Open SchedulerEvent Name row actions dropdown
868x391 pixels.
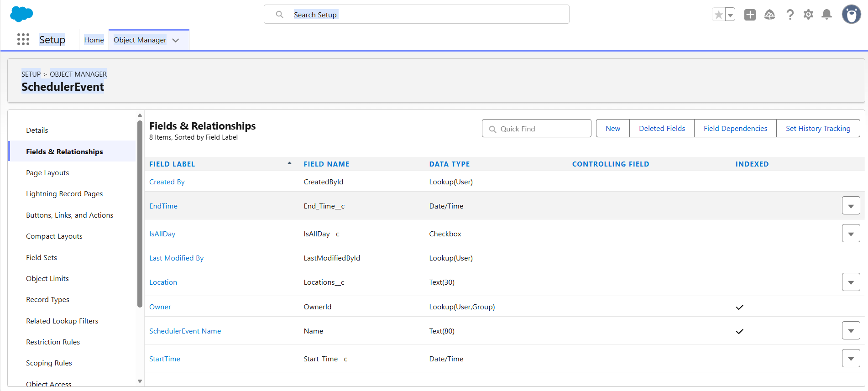(x=851, y=331)
